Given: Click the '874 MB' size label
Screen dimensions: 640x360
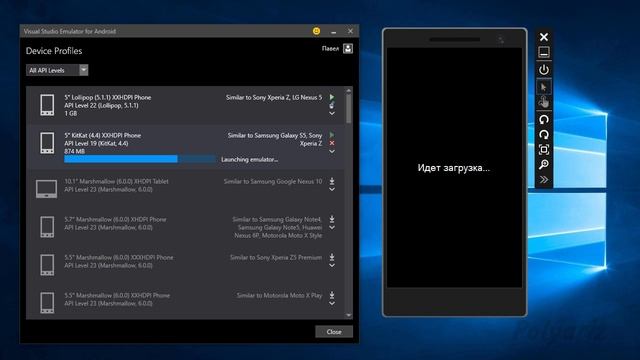Looking at the screenshot, I should (74, 151).
